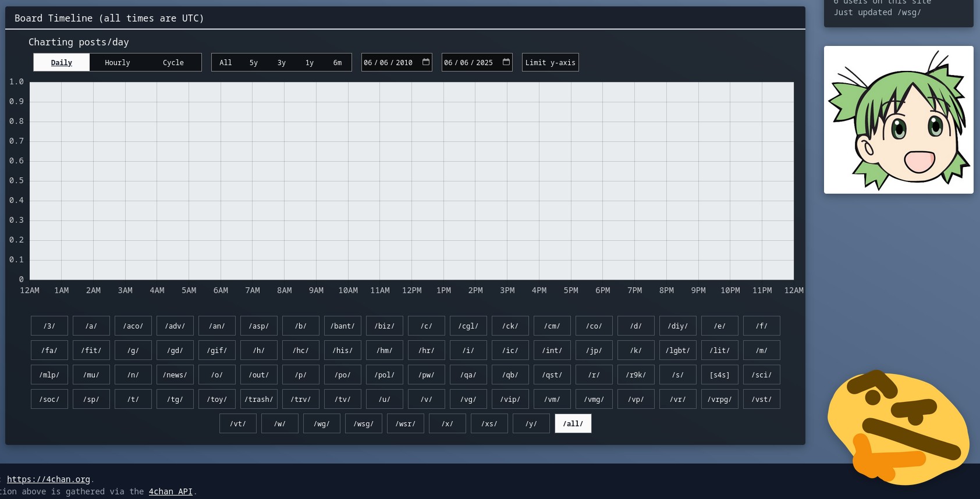Image resolution: width=980 pixels, height=499 pixels.
Task: Select the /adv/ board
Action: (175, 326)
